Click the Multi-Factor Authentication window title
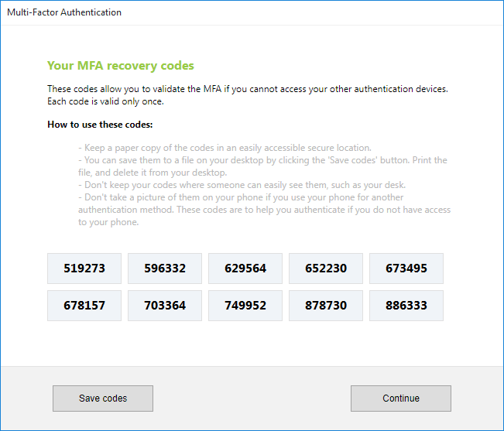 coord(64,12)
